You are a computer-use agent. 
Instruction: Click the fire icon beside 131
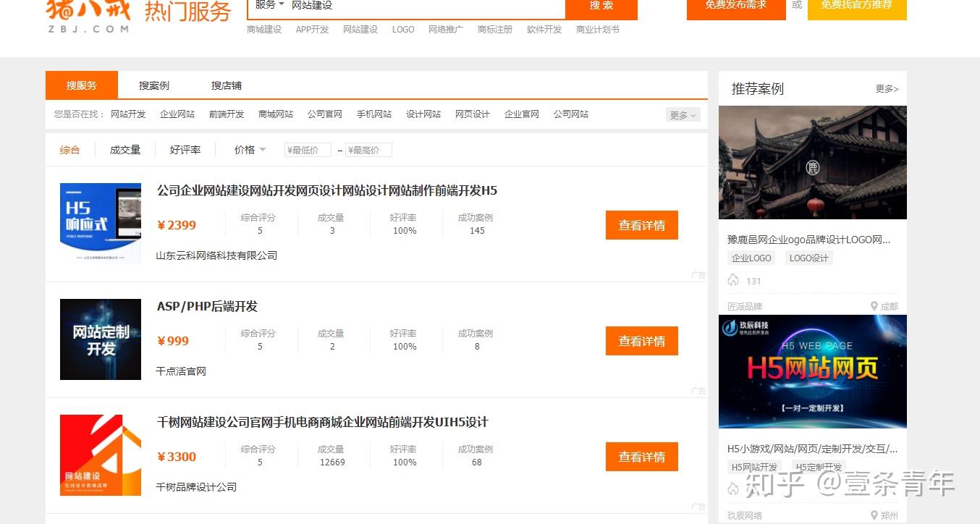(733, 281)
